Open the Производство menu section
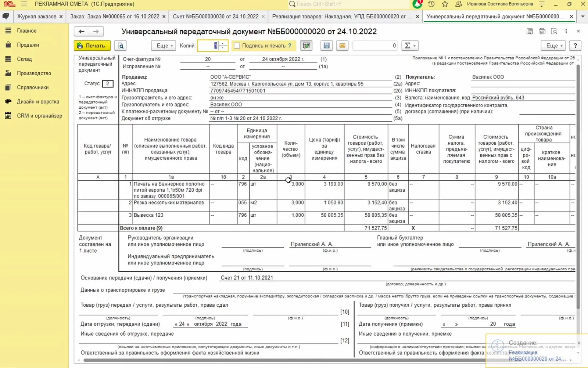The width and height of the screenshot is (588, 368). [x=34, y=73]
